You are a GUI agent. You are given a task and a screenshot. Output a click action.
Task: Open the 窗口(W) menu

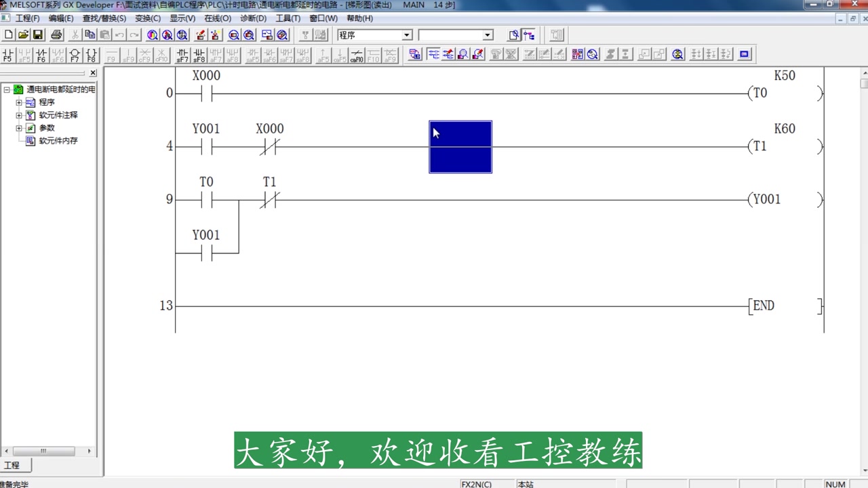pos(323,18)
